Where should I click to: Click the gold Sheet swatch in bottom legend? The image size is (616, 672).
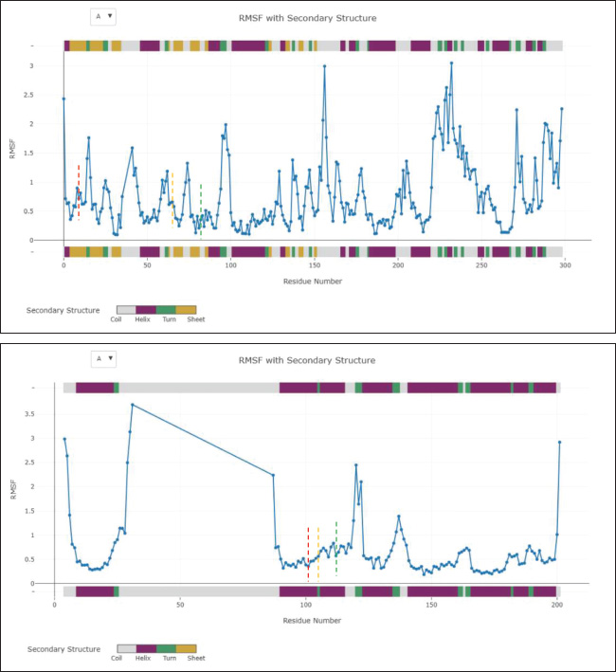(x=186, y=649)
